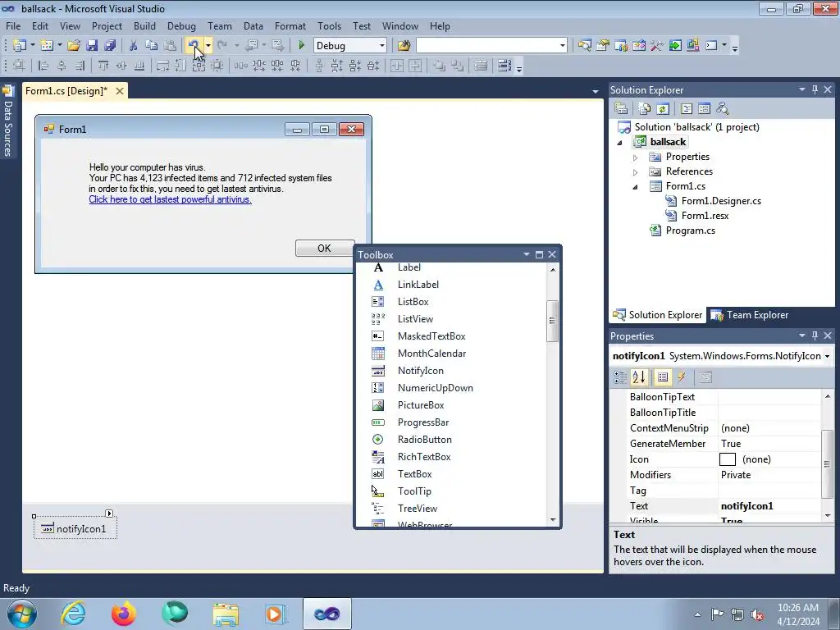Click the Find combo box in toolbar
The width and height of the screenshot is (840, 630).
[491, 46]
